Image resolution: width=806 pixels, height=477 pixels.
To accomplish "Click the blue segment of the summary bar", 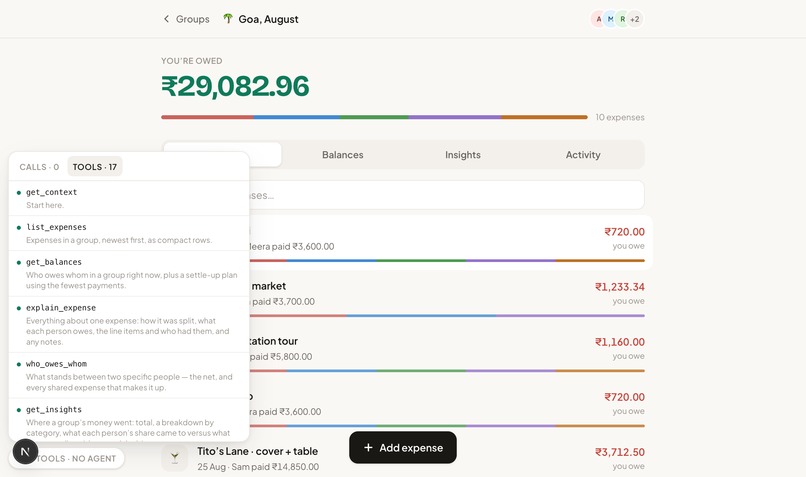I will coord(297,117).
